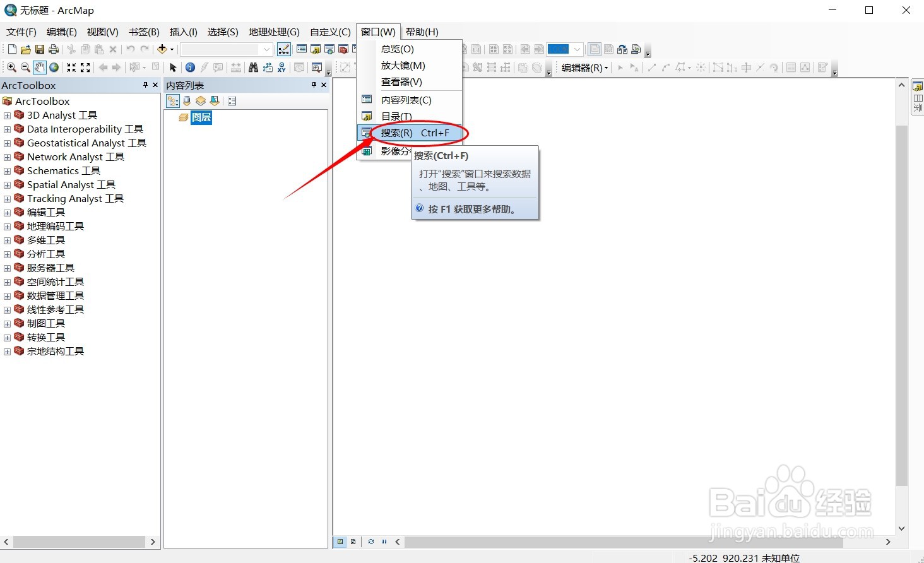The width and height of the screenshot is (924, 563).
Task: Zoom to Full Extent globe
Action: click(x=54, y=68)
